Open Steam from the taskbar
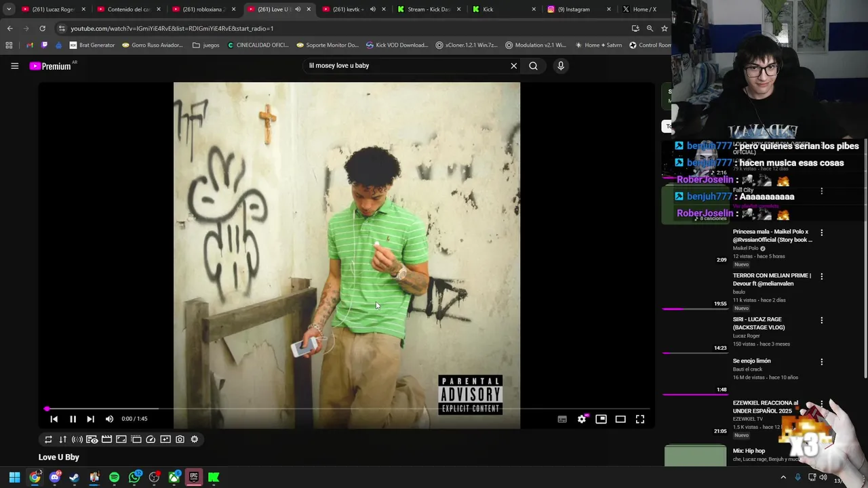The height and width of the screenshot is (488, 868). pyautogui.click(x=75, y=477)
